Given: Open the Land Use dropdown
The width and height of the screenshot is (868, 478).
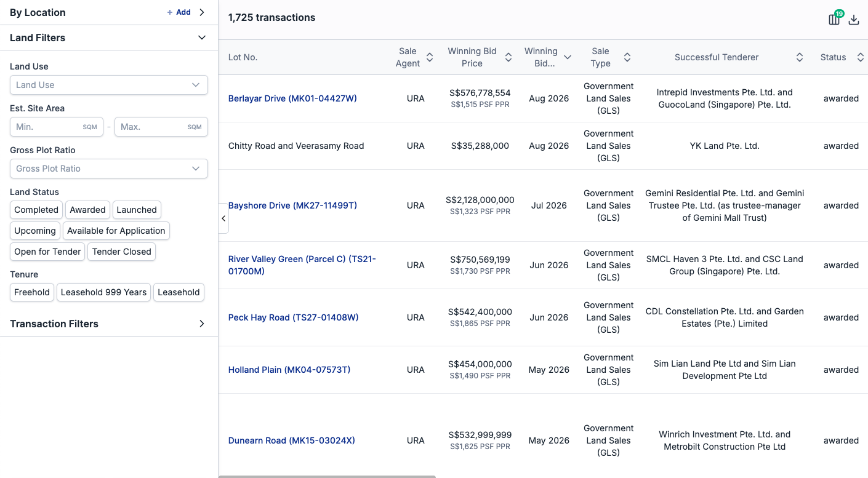Looking at the screenshot, I should coord(109,85).
